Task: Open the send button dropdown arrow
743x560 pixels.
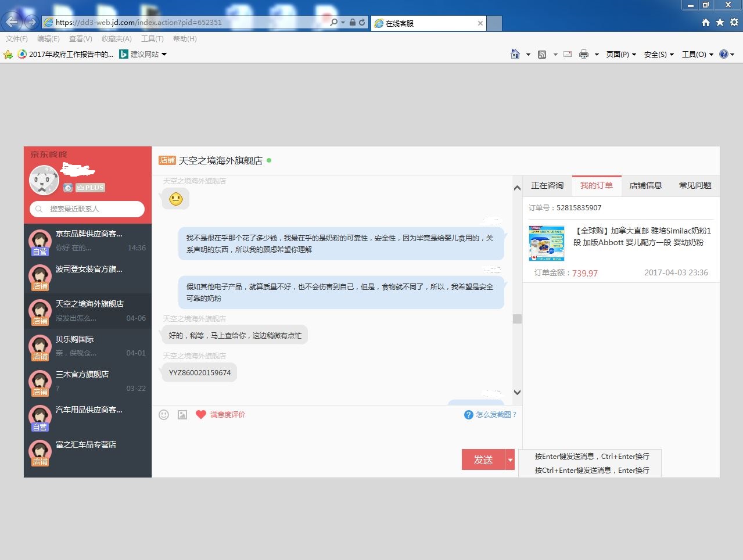Action: (510, 460)
